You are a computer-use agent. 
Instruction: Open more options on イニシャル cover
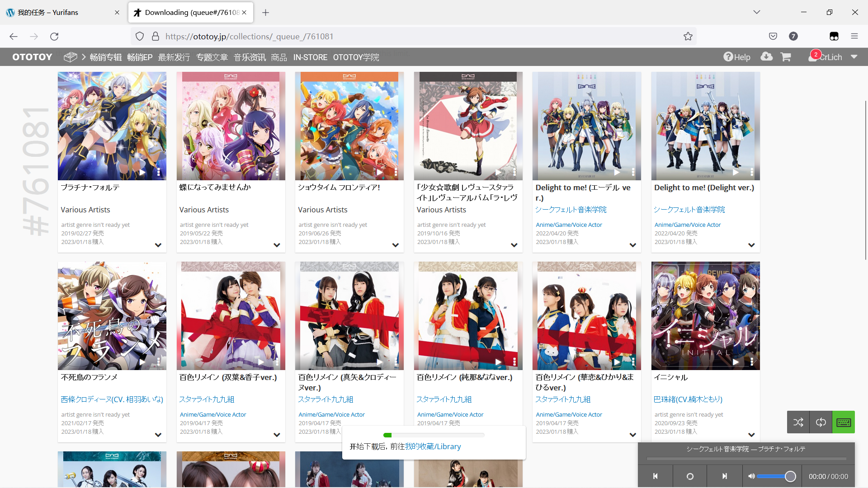[752, 362]
